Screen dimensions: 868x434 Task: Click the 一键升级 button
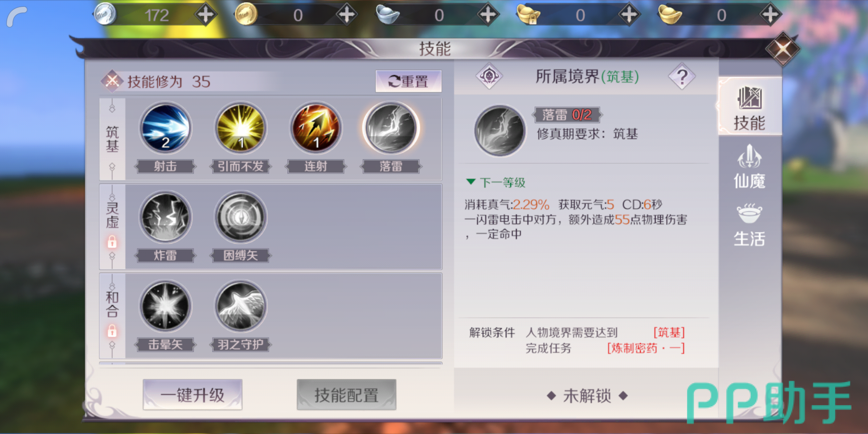tap(192, 395)
